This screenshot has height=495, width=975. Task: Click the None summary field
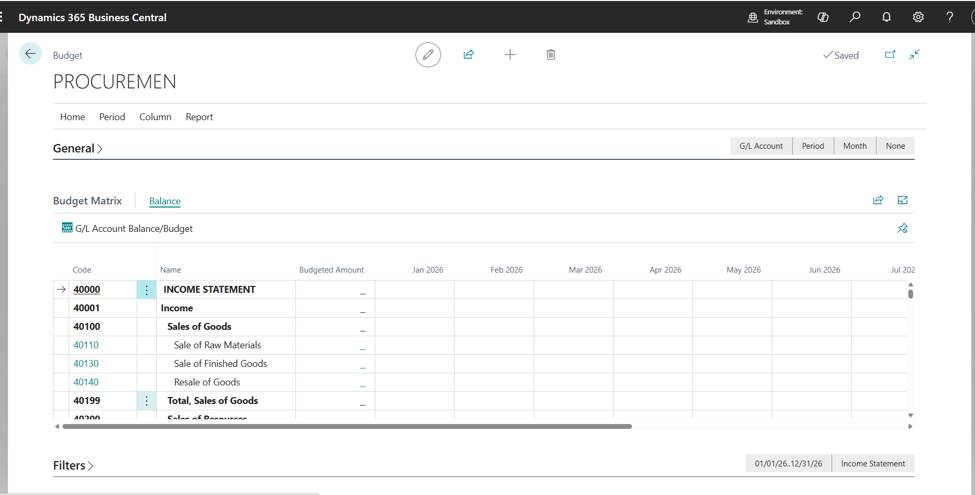pos(895,146)
